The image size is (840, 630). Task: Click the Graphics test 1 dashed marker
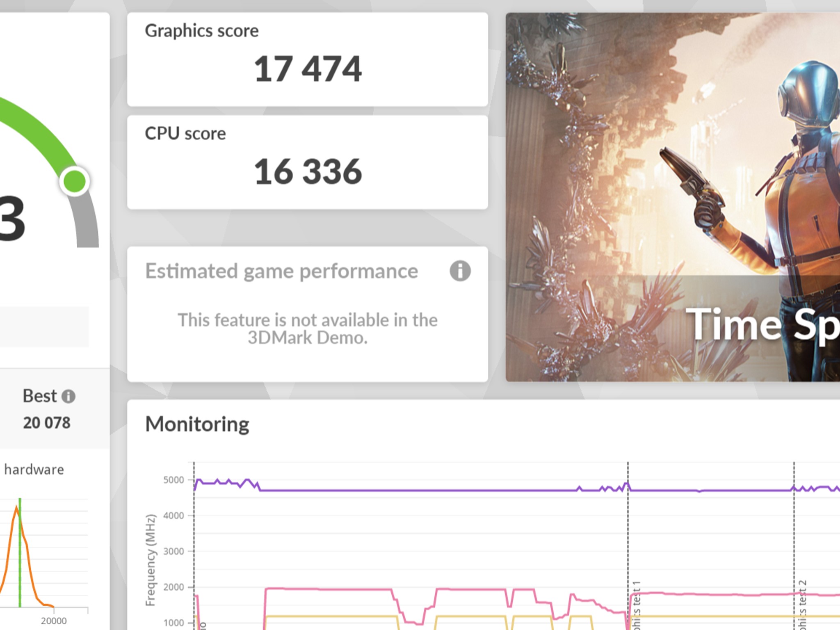click(x=628, y=546)
